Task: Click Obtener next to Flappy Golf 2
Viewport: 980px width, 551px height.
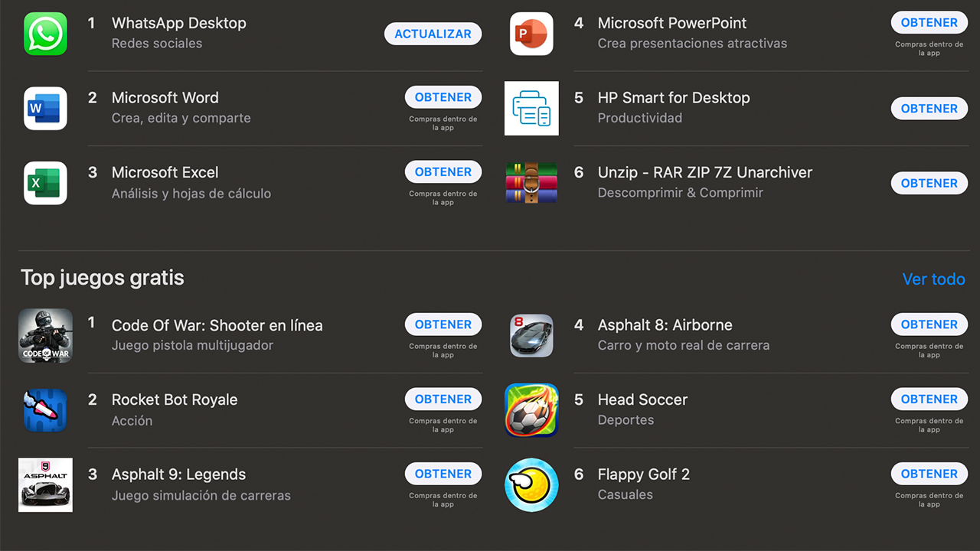Action: pos(929,474)
